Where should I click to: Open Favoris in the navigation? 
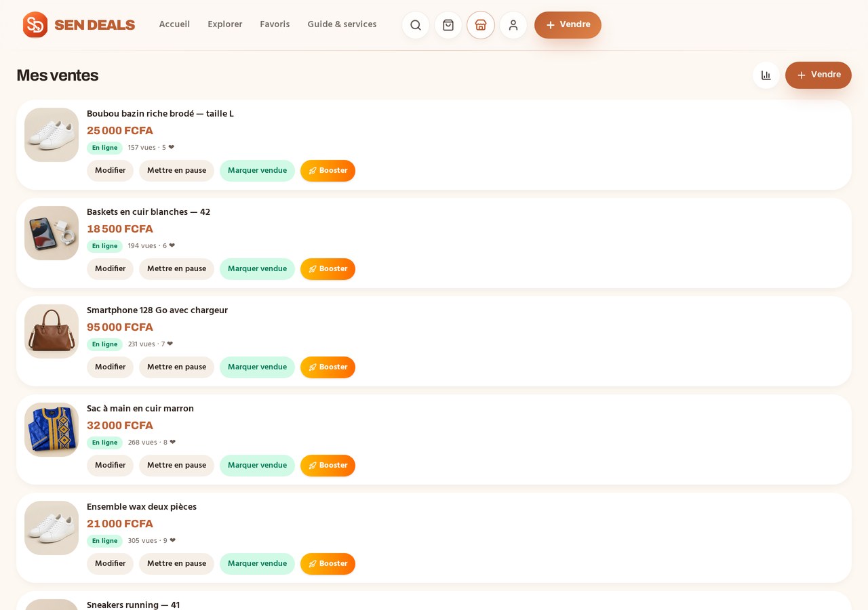point(275,24)
